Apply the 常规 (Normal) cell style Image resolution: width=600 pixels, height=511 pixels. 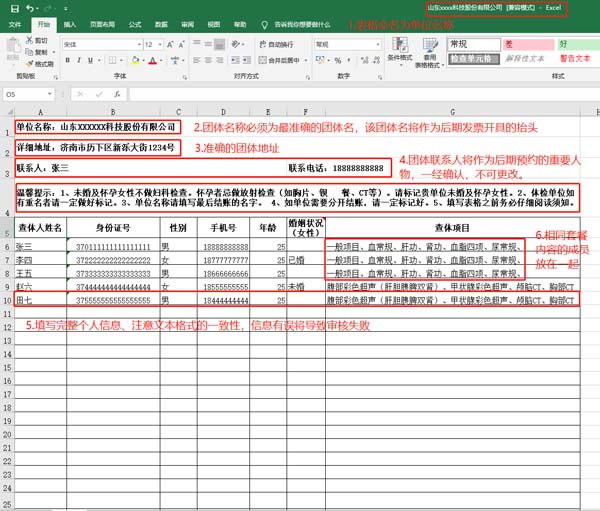(474, 44)
